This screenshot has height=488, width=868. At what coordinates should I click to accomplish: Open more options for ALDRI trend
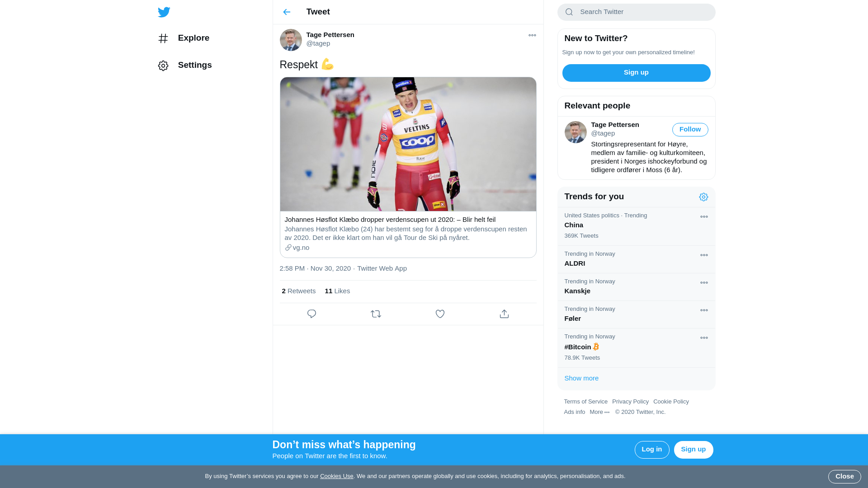[704, 255]
